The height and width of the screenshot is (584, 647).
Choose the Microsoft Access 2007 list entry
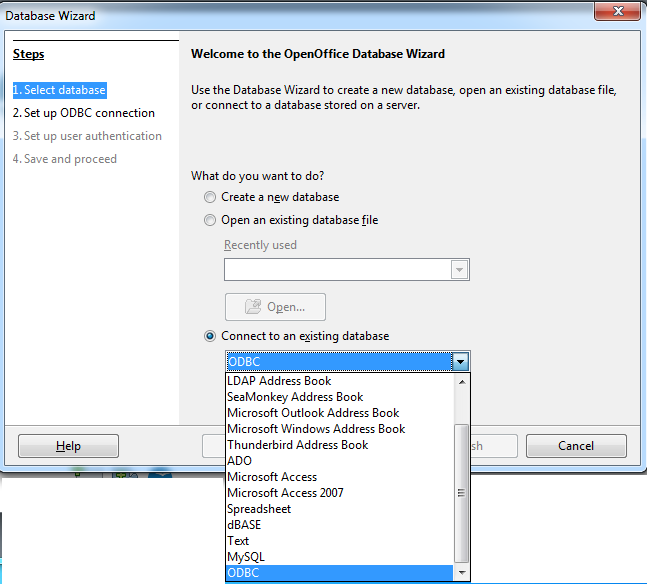pyautogui.click(x=339, y=493)
